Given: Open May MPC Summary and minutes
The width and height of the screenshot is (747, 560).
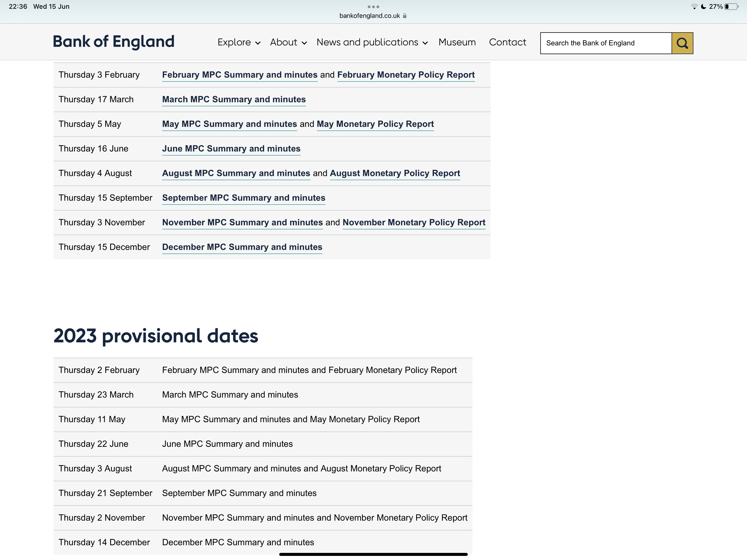Looking at the screenshot, I should point(230,124).
